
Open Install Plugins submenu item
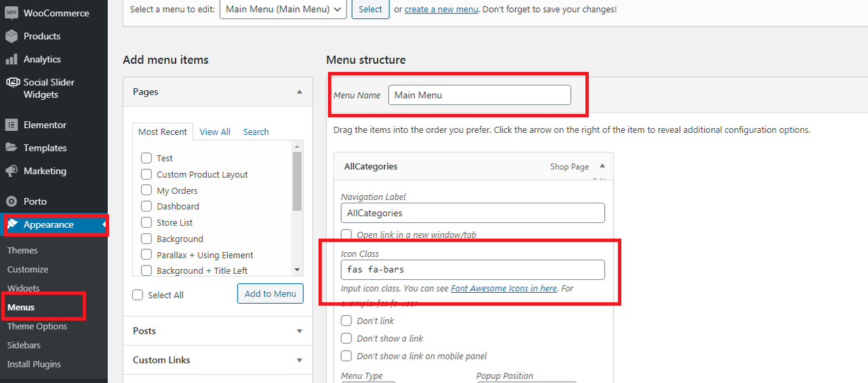coord(34,364)
